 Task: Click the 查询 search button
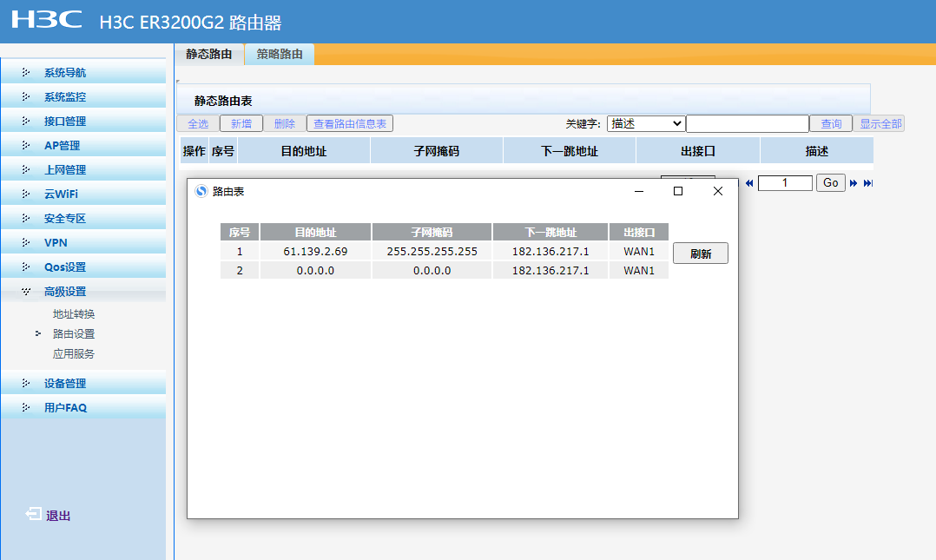(x=831, y=123)
